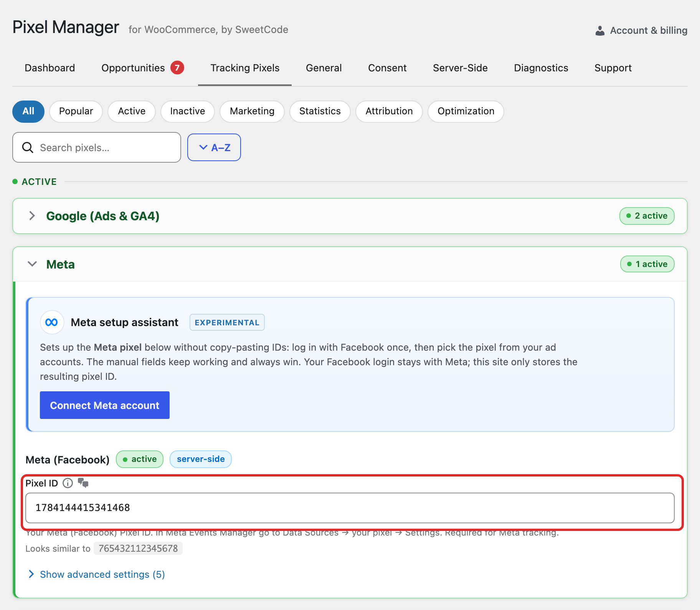The width and height of the screenshot is (700, 610).
Task: Click into the Pixel ID input field
Action: pyautogui.click(x=350, y=508)
